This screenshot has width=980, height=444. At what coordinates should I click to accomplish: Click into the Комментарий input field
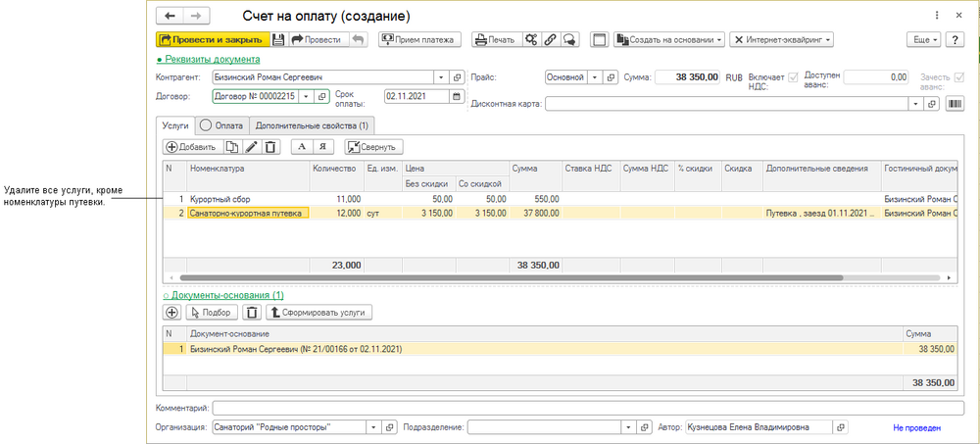point(588,408)
